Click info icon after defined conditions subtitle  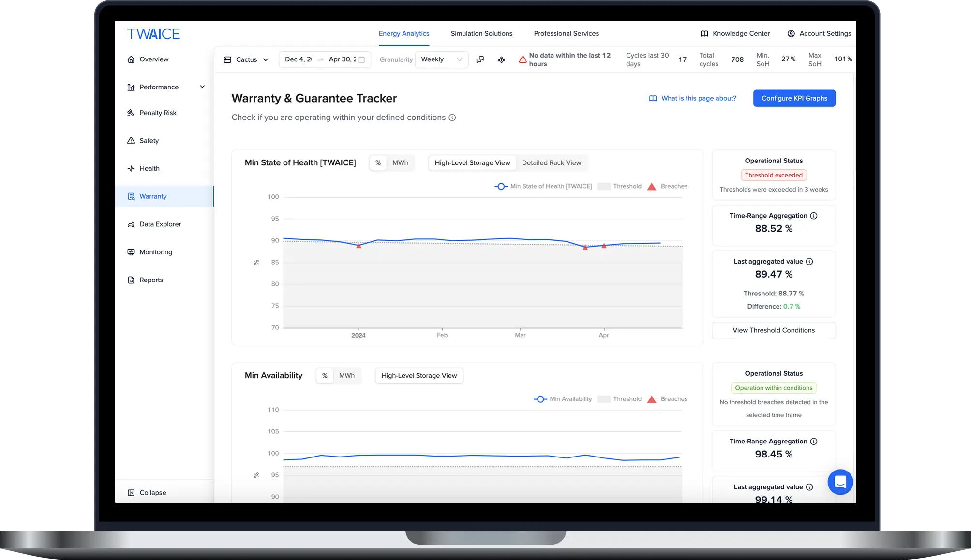[452, 118]
